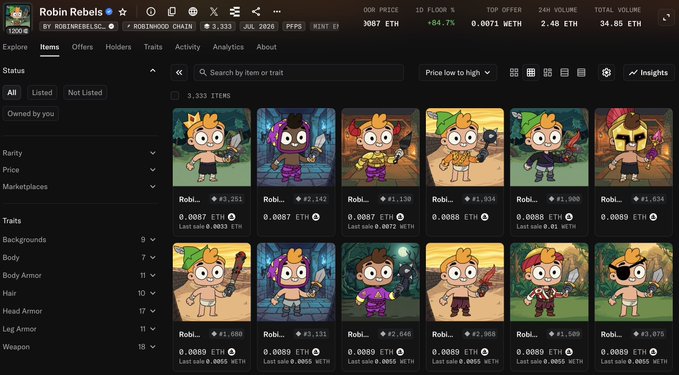
Task: Open the X (Twitter) profile icon
Action: (214, 12)
